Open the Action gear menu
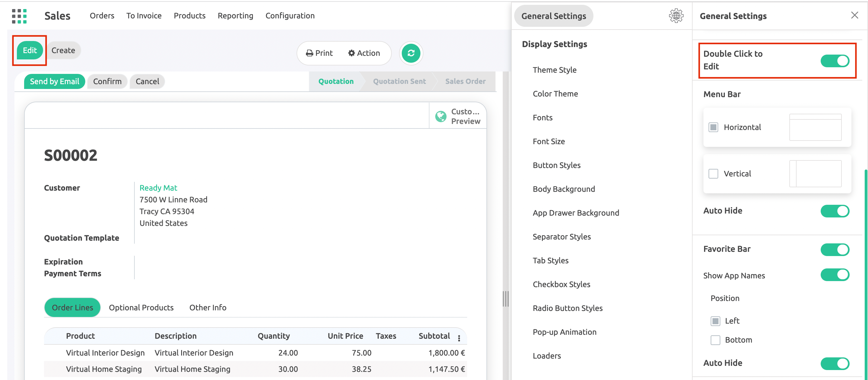Viewport: 868px width, 380px height. [364, 53]
